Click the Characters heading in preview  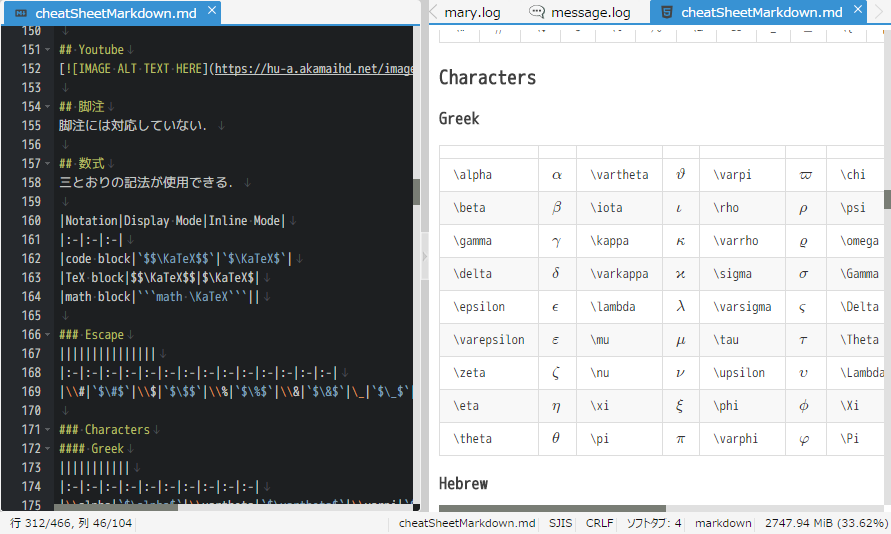click(x=487, y=77)
